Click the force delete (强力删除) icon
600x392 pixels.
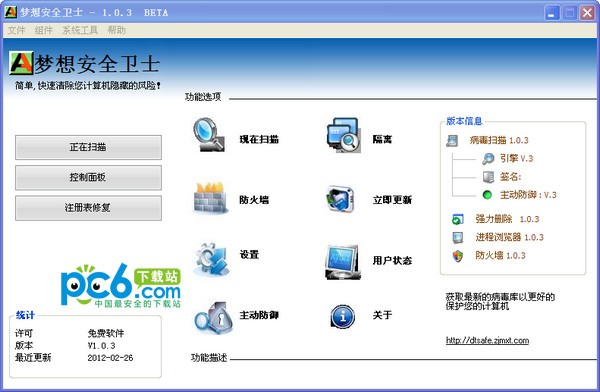pos(458,219)
